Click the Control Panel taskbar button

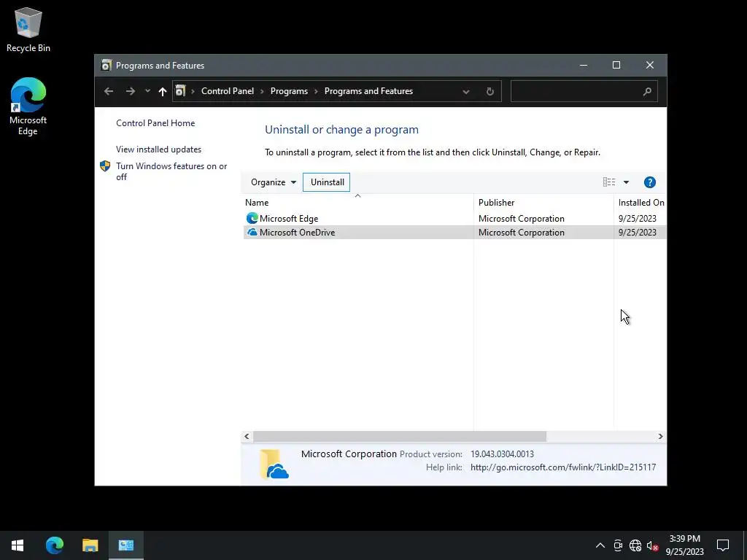125,545
